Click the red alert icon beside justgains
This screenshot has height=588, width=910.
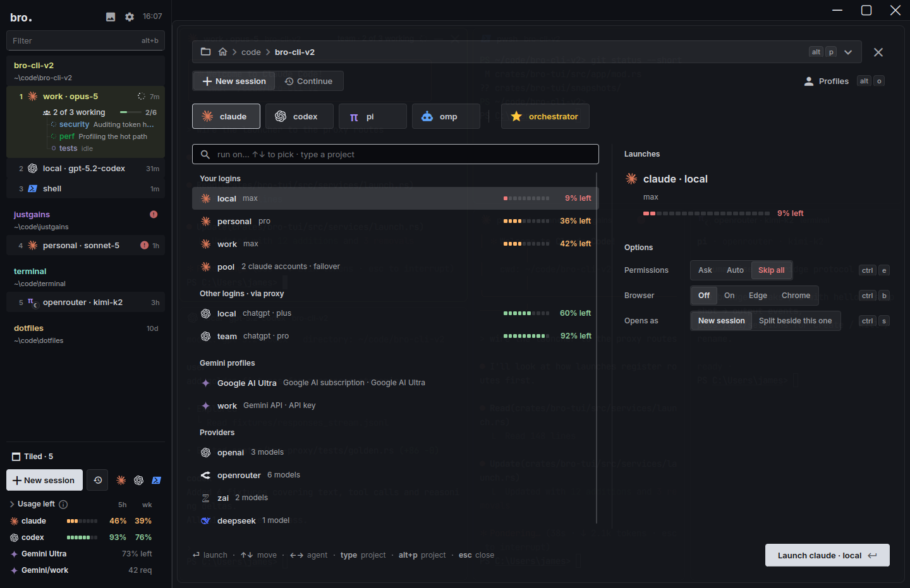(154, 214)
